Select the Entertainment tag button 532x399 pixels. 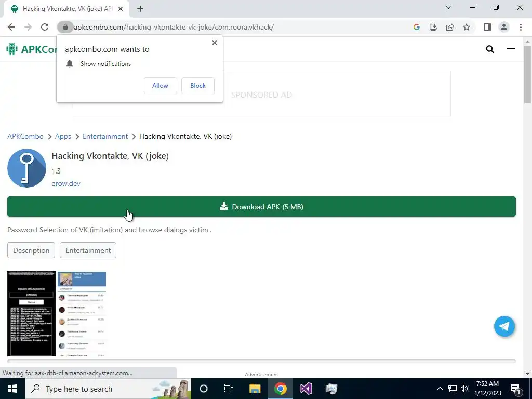[88, 250]
